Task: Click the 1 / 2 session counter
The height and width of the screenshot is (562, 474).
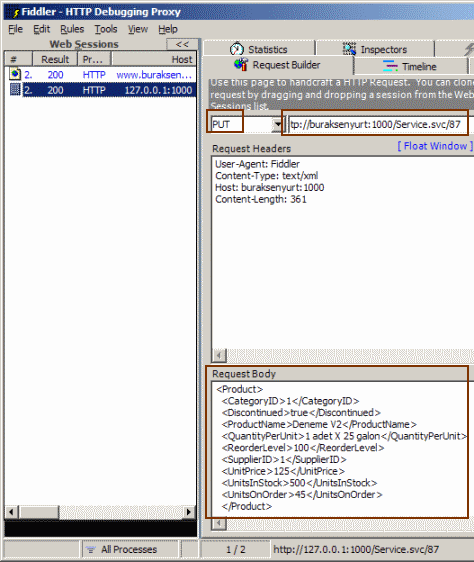Action: (236, 549)
